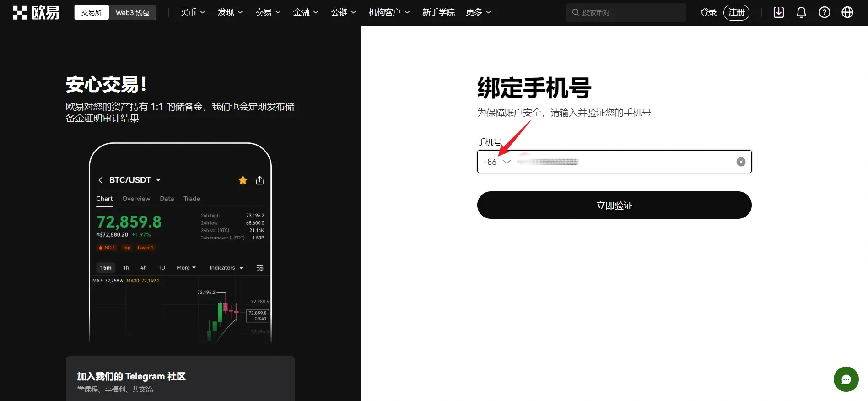Switch to 交易所 mode

coord(92,12)
